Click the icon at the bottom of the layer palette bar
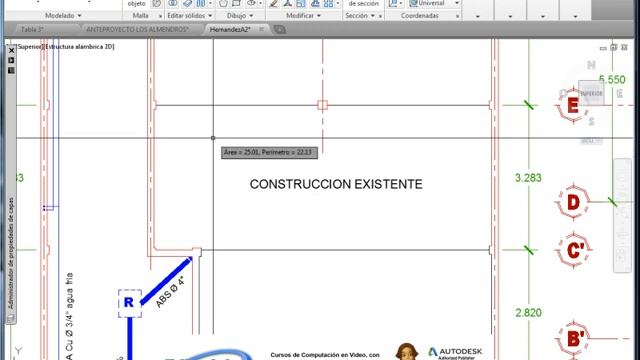Viewport: 640px width, 360px height. coord(11,318)
